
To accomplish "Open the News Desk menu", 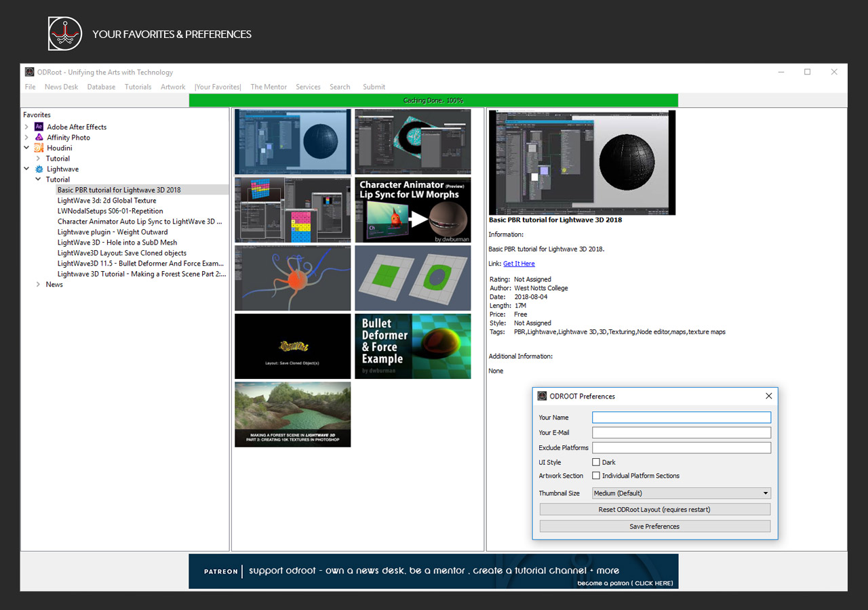I will (x=61, y=87).
